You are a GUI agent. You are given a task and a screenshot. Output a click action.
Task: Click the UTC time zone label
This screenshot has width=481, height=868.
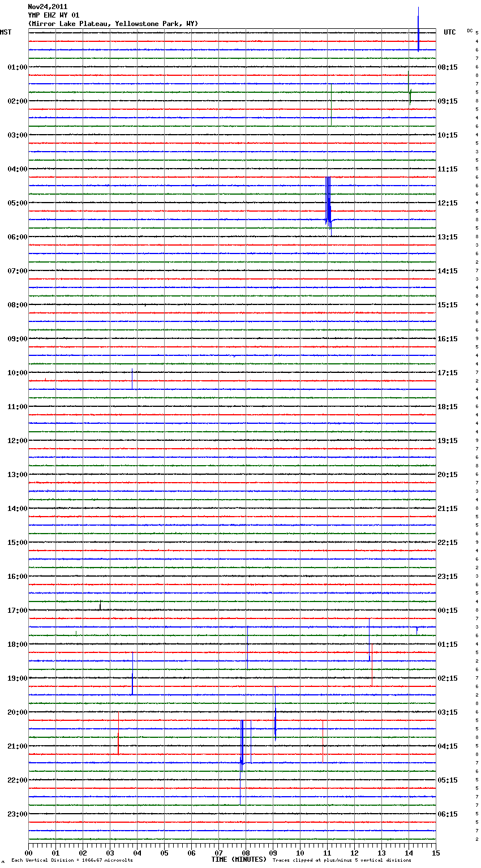tap(450, 32)
